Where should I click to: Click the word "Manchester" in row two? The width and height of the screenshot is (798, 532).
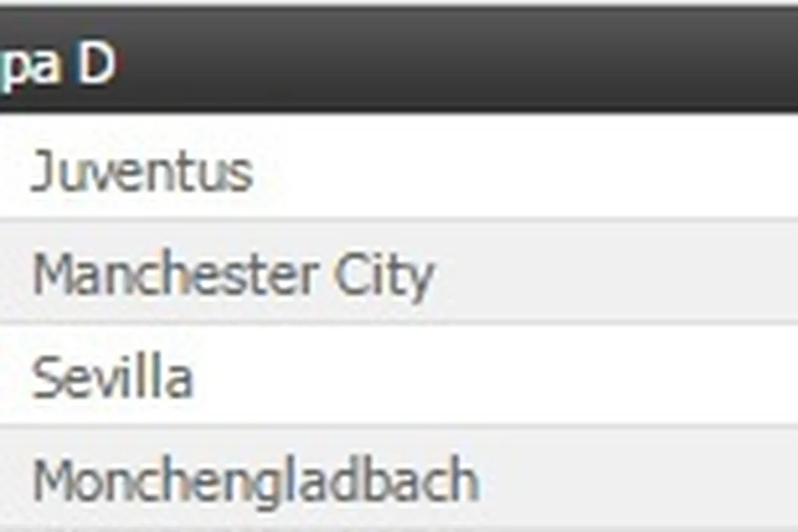click(175, 274)
